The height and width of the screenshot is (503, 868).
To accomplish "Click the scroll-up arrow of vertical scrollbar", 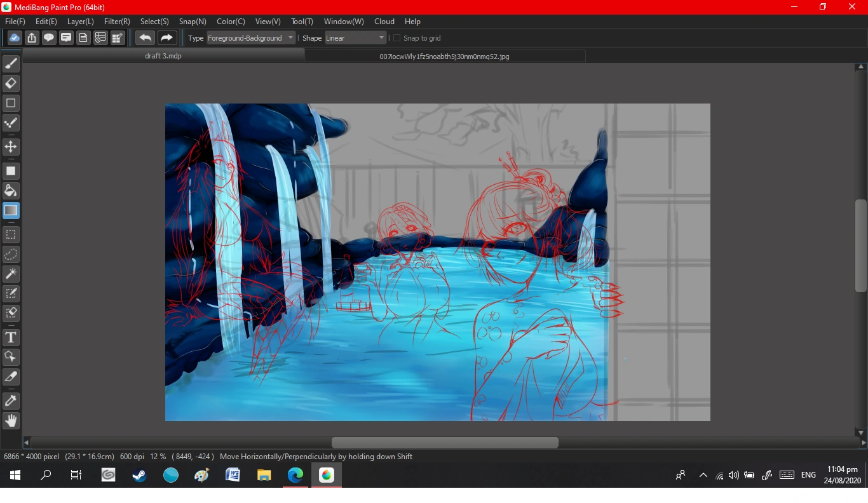I will [861, 67].
